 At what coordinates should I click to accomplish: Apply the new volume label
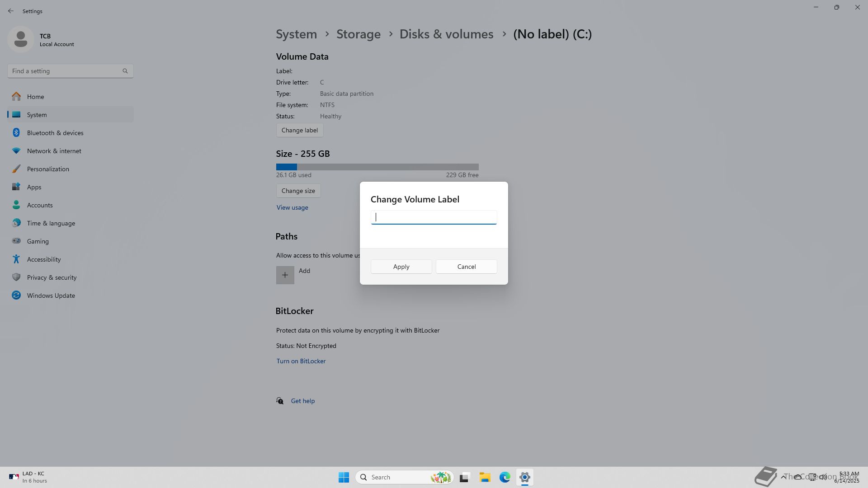coord(401,267)
